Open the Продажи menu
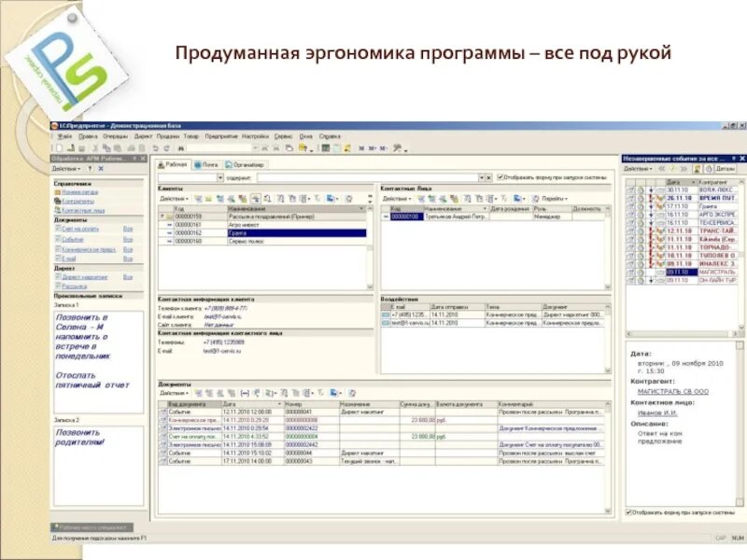The width and height of the screenshot is (747, 560). pos(168,136)
